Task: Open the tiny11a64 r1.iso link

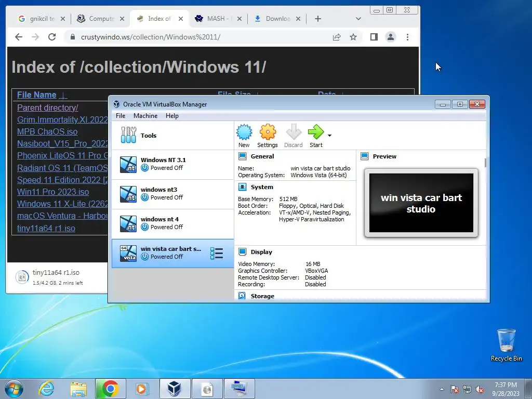Action: pos(46,229)
